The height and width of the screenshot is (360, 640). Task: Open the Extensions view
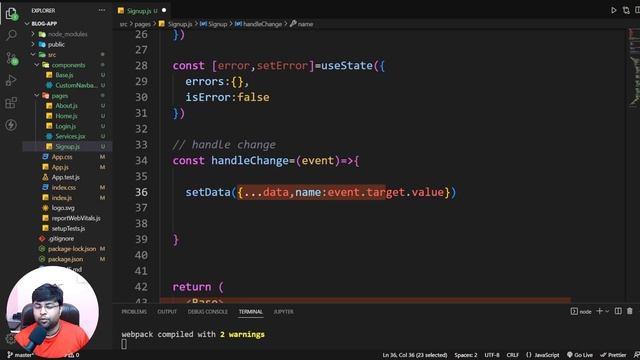pos(11,102)
